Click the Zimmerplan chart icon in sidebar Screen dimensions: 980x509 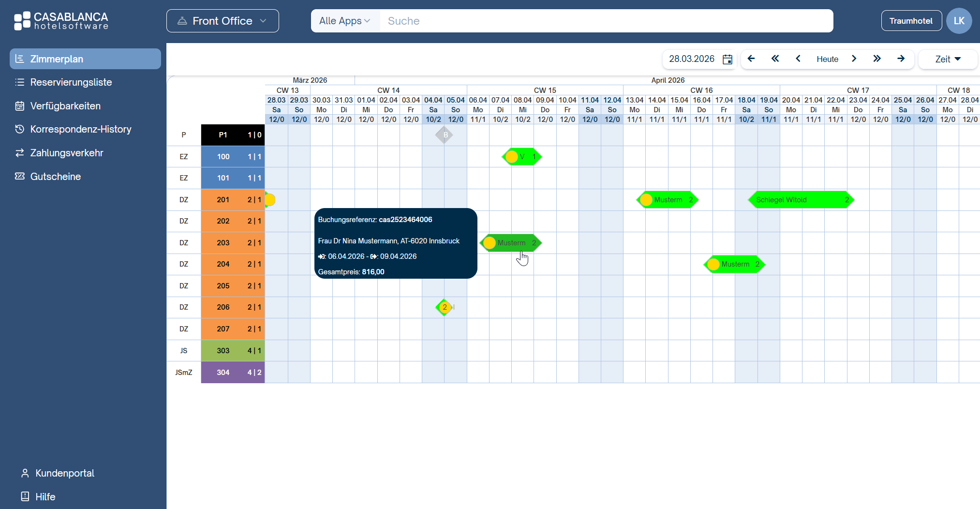pos(19,59)
